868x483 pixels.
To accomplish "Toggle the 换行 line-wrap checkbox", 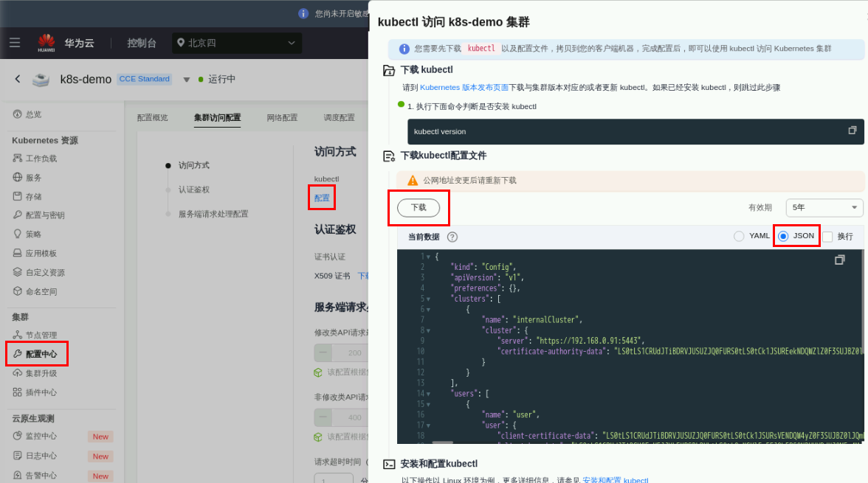I will click(x=827, y=237).
